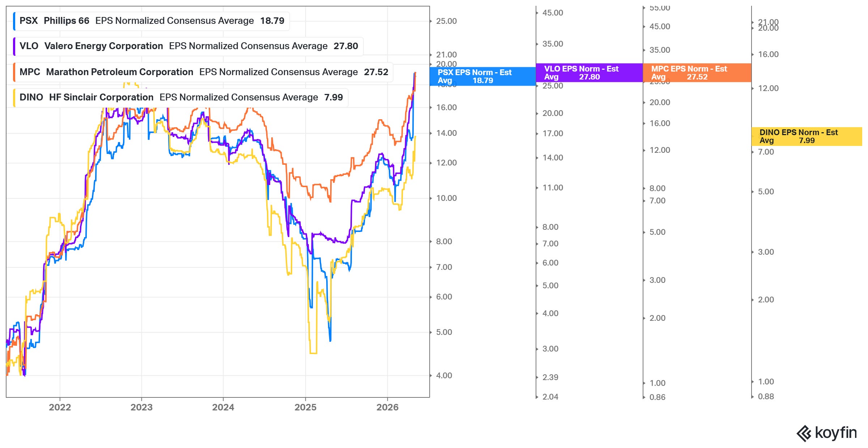
Task: Click the 2025 marker on the time axis
Action: click(306, 407)
